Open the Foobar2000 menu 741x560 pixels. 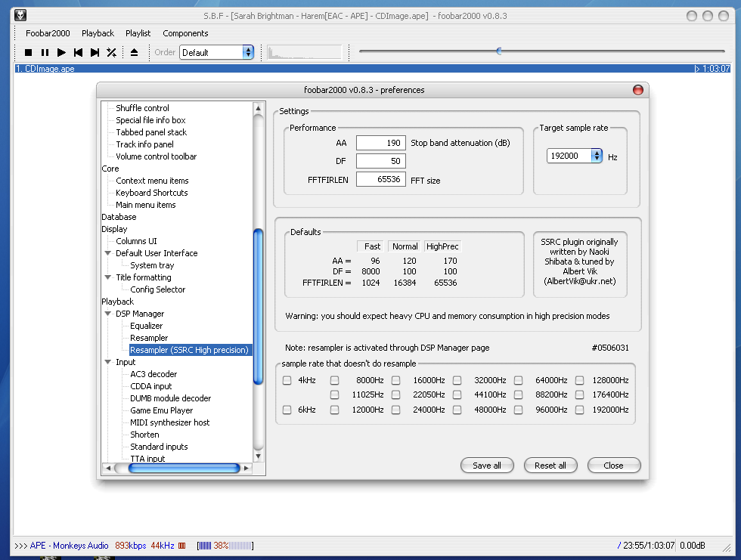pyautogui.click(x=48, y=33)
